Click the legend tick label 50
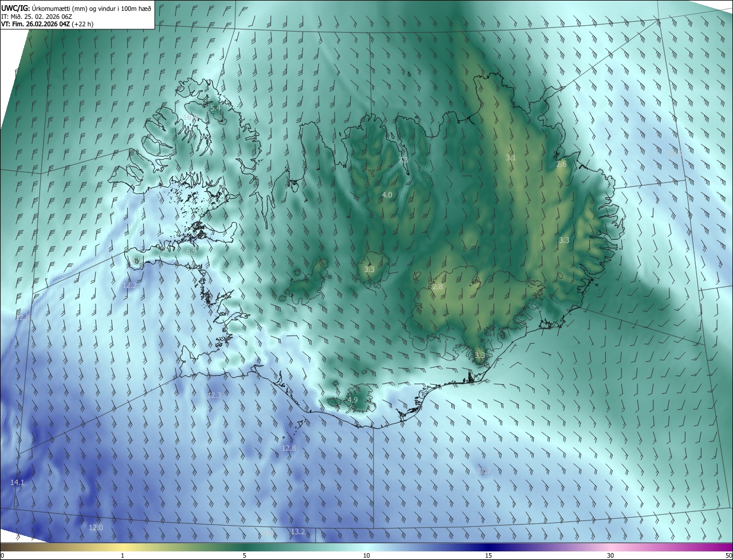 click(x=728, y=555)
